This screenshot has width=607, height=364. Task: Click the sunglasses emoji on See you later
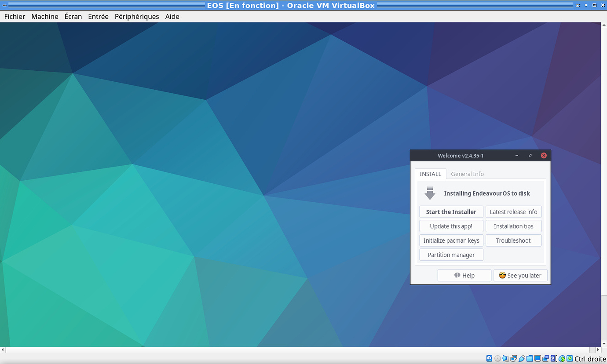502,275
